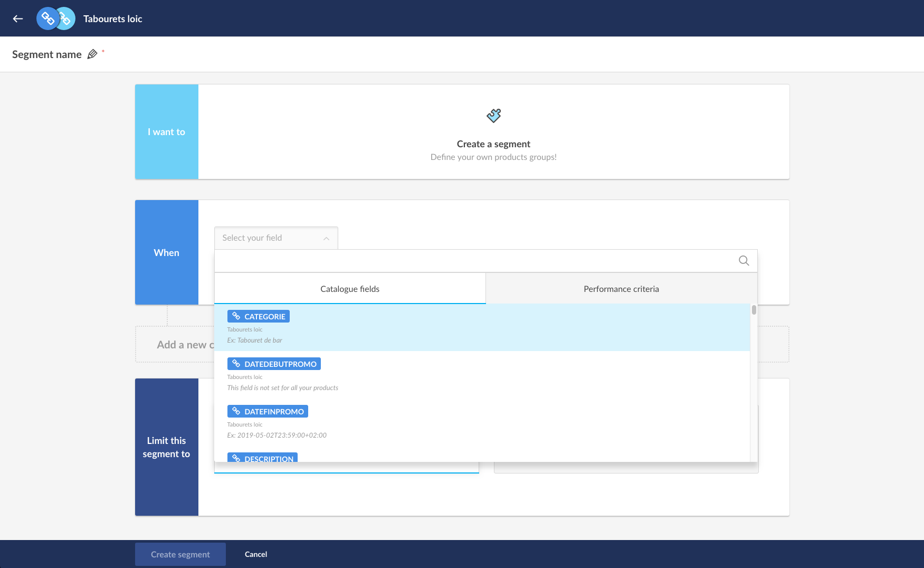Click the CATEGORIE link icon

tap(236, 316)
